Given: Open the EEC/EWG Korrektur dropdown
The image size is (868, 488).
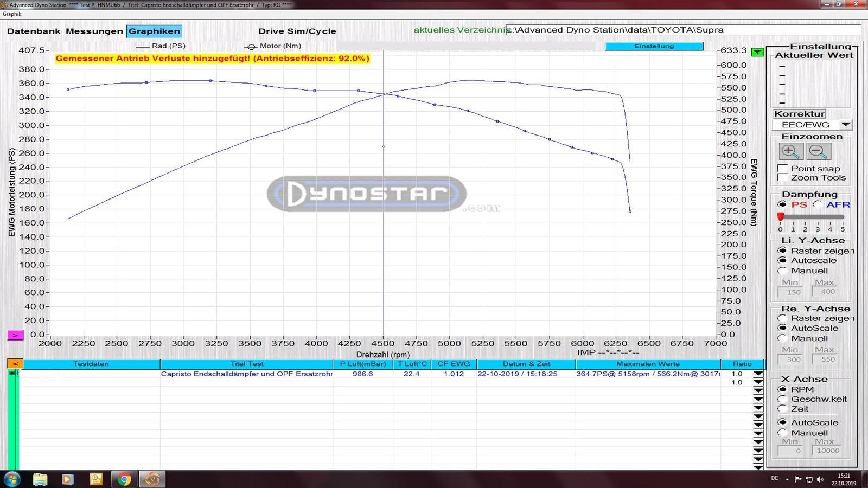Looking at the screenshot, I should (845, 125).
